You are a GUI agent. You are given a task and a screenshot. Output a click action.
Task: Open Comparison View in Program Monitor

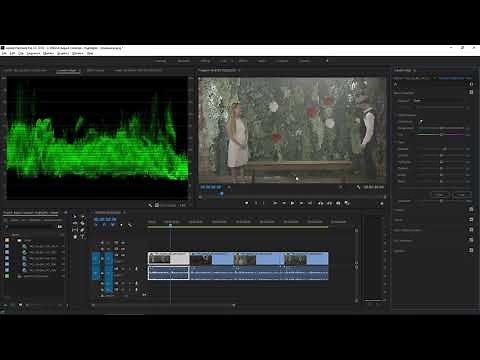point(347,203)
